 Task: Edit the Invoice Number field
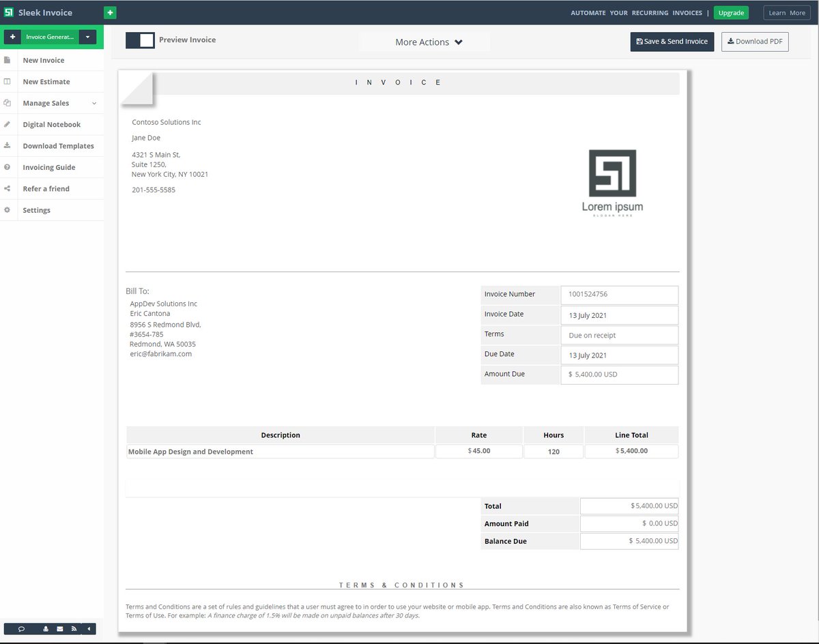tap(619, 294)
